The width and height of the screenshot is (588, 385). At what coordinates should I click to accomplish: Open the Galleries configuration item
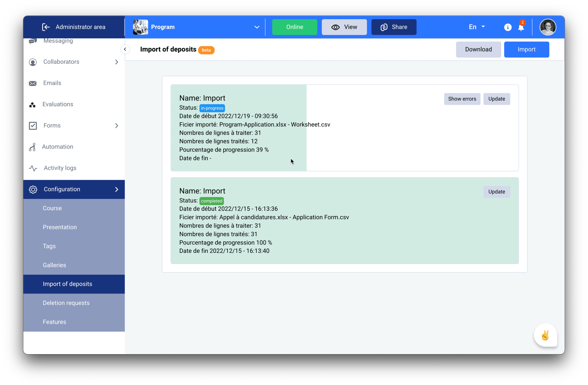tap(74, 265)
